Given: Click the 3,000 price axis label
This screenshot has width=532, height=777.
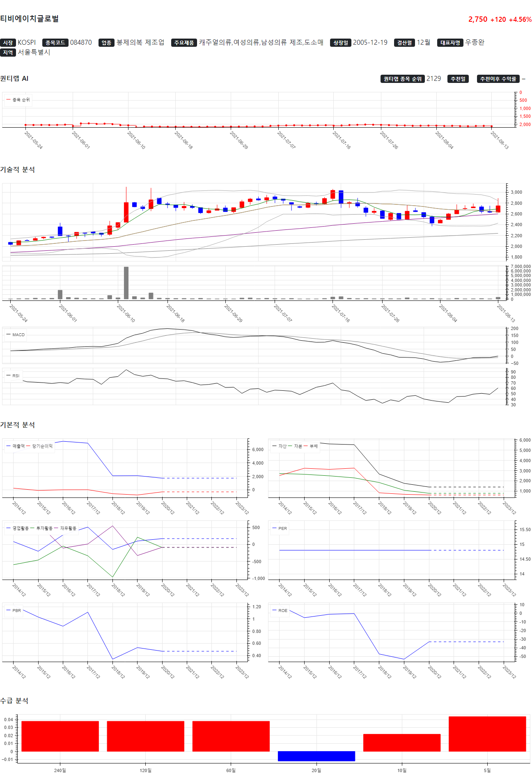Looking at the screenshot, I should tap(516, 192).
